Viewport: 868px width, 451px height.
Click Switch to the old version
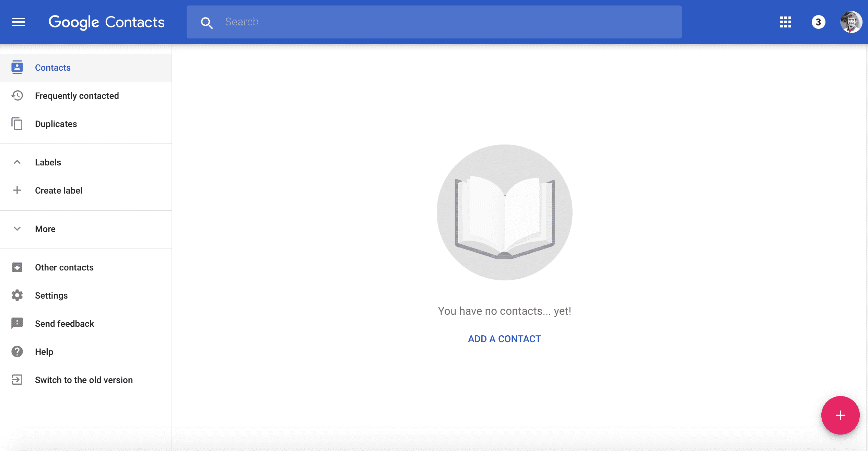[84, 380]
